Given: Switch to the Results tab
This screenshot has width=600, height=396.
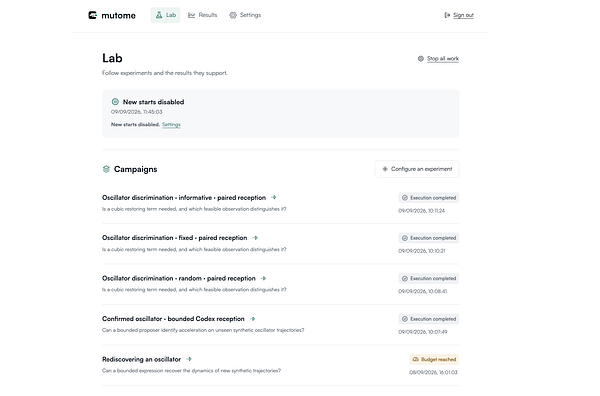Looking at the screenshot, I should click(x=202, y=15).
